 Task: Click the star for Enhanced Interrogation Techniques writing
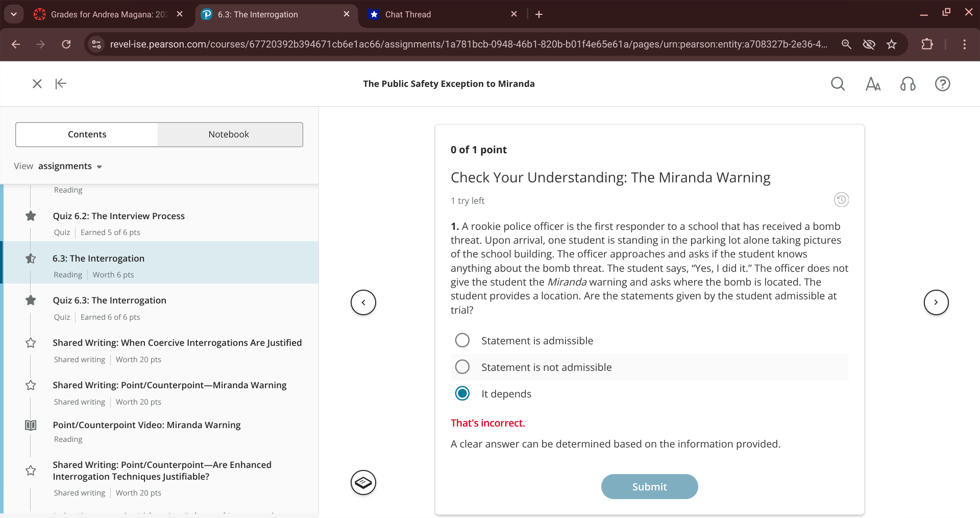31,470
